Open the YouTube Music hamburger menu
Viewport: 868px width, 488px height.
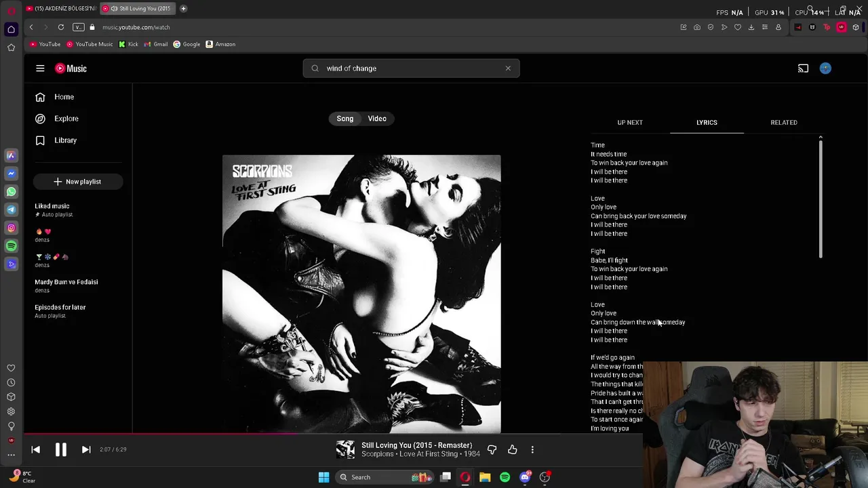(x=40, y=68)
